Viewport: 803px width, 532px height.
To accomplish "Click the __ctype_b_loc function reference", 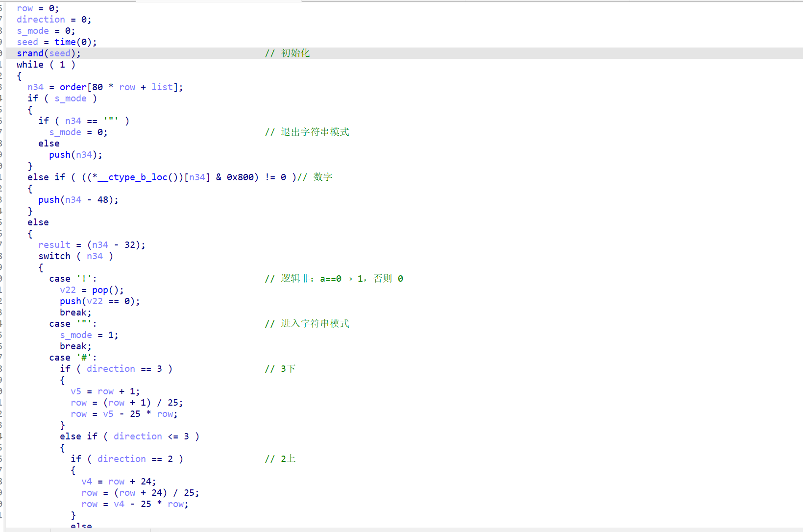I will pyautogui.click(x=132, y=177).
